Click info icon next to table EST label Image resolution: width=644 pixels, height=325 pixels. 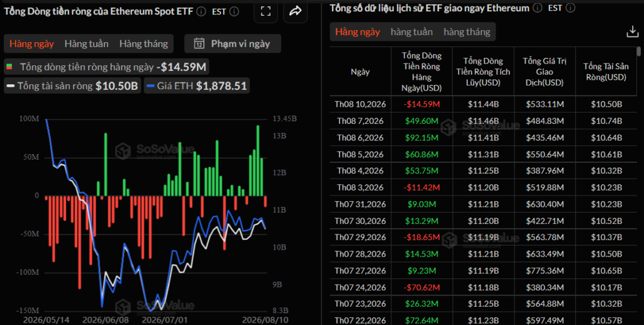pos(570,8)
